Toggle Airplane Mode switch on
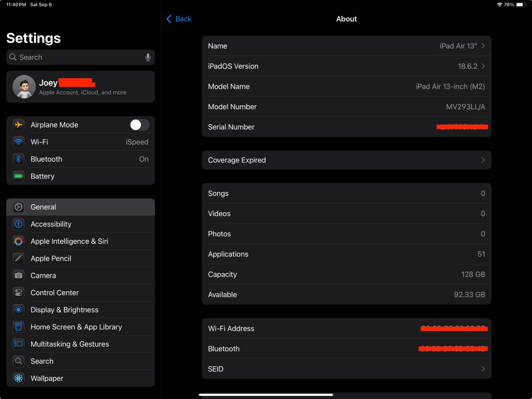 click(139, 125)
